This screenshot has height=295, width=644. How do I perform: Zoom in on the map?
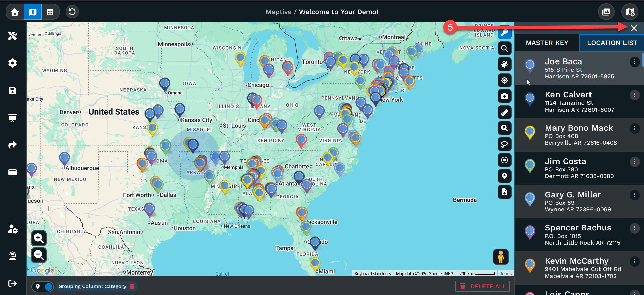(39, 238)
